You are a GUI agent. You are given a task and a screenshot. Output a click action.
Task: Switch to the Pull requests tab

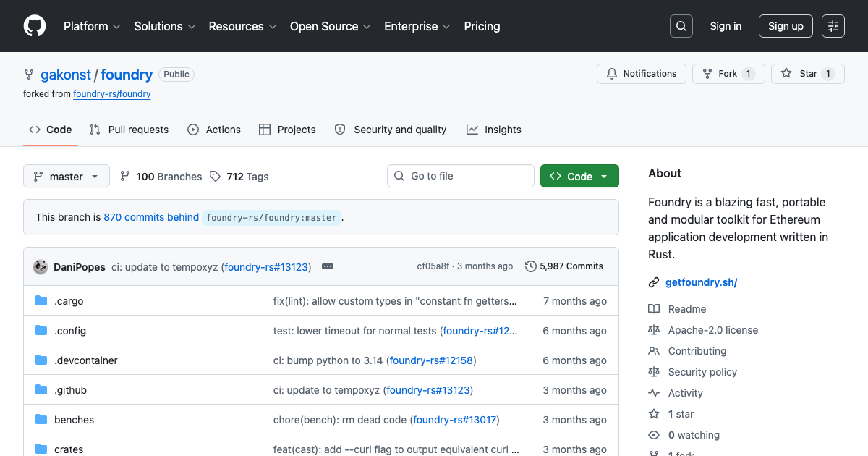pos(129,130)
